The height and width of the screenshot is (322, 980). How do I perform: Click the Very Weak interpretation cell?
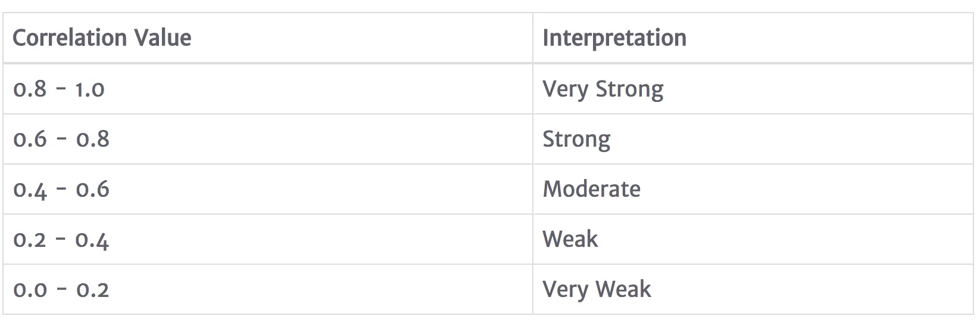[x=597, y=290]
